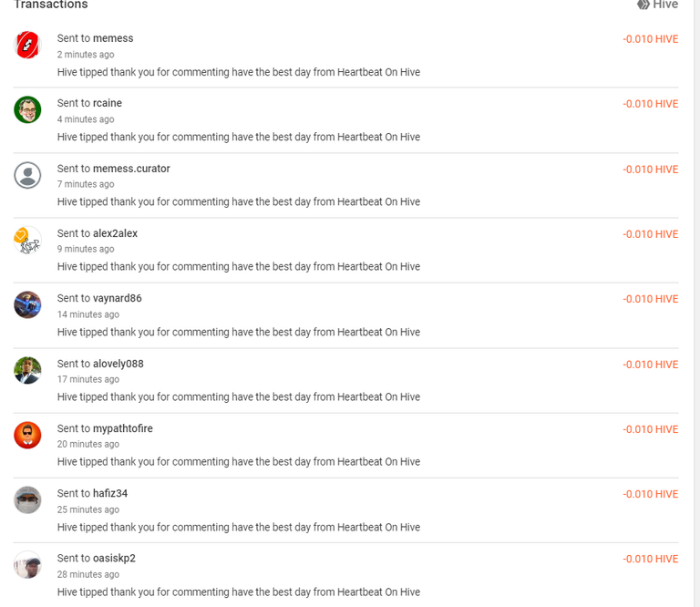The width and height of the screenshot is (700, 607).
Task: Open alex2alex username link
Action: pyautogui.click(x=115, y=233)
